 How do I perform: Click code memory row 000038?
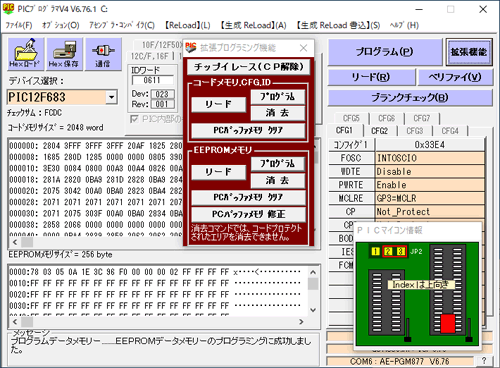click(x=96, y=225)
